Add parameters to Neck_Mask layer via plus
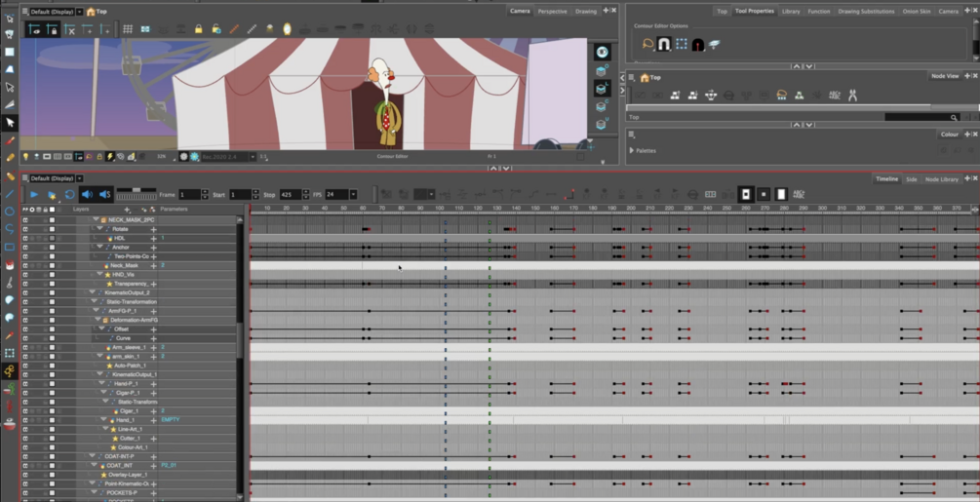The height and width of the screenshot is (502, 980). click(x=153, y=266)
